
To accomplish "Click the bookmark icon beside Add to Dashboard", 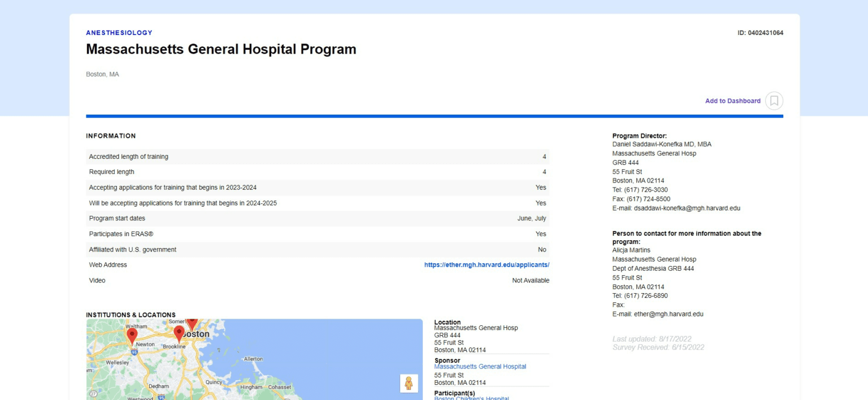I will tap(774, 101).
